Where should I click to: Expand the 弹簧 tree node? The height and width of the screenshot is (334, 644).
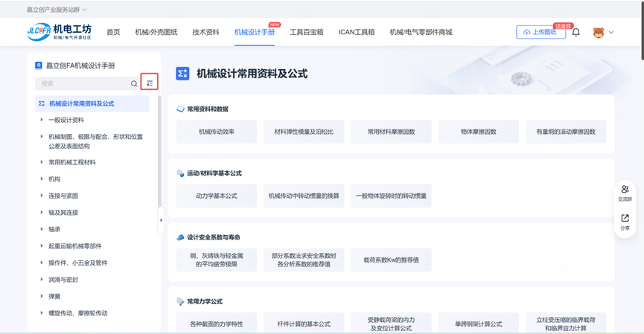point(42,297)
